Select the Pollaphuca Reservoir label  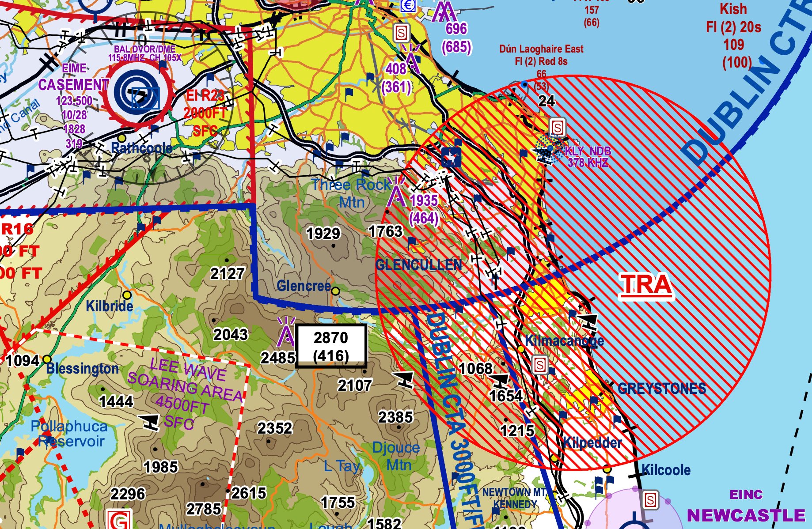[69, 434]
